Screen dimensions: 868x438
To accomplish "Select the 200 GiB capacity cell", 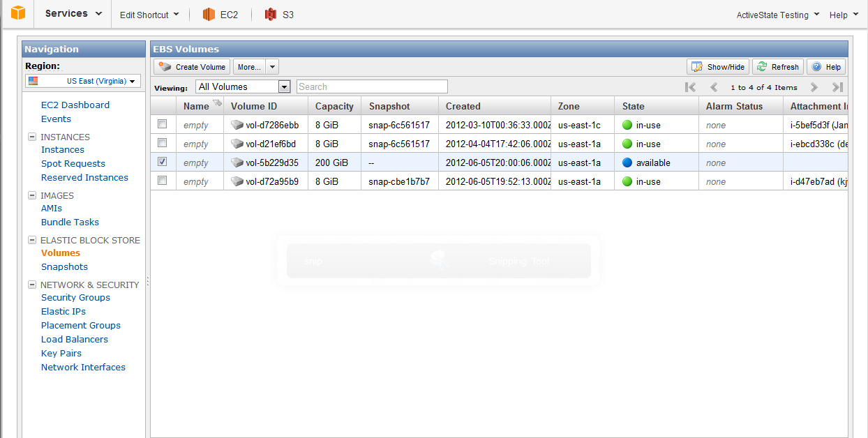I will click(334, 163).
